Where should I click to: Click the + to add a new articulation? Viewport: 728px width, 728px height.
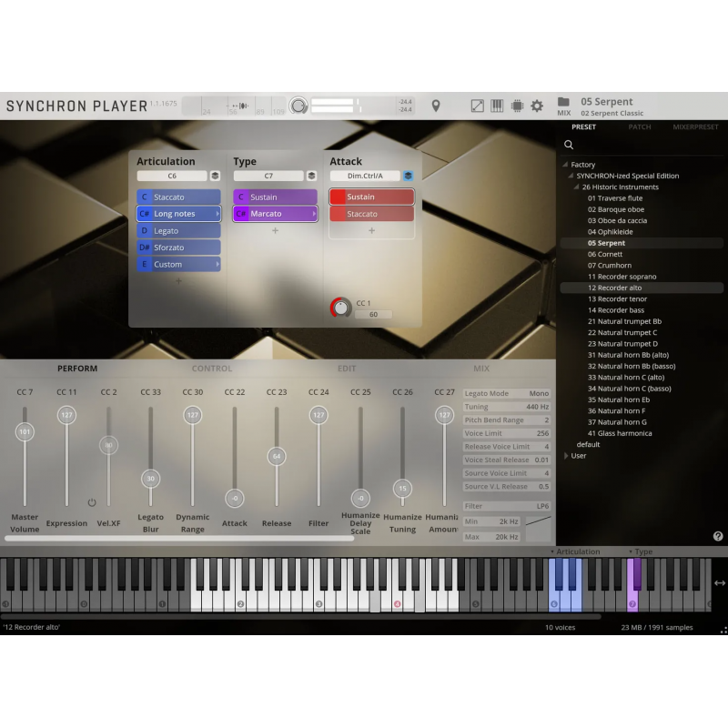pyautogui.click(x=178, y=281)
